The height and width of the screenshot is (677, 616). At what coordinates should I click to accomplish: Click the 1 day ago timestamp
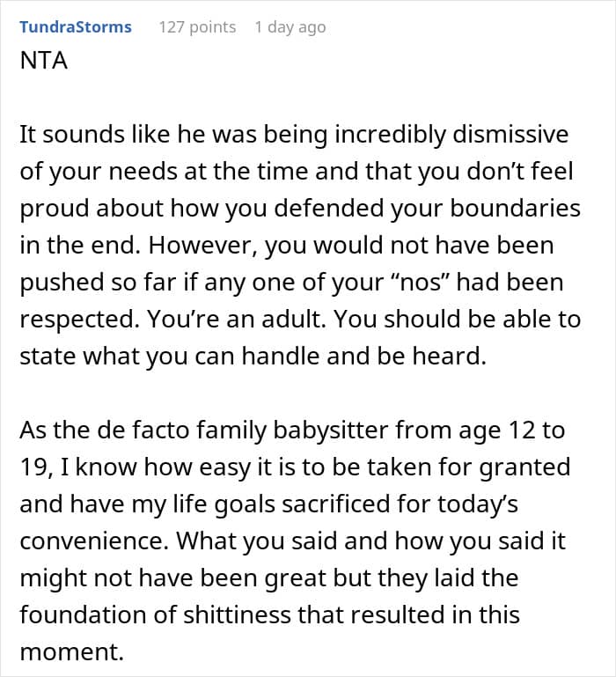(290, 27)
